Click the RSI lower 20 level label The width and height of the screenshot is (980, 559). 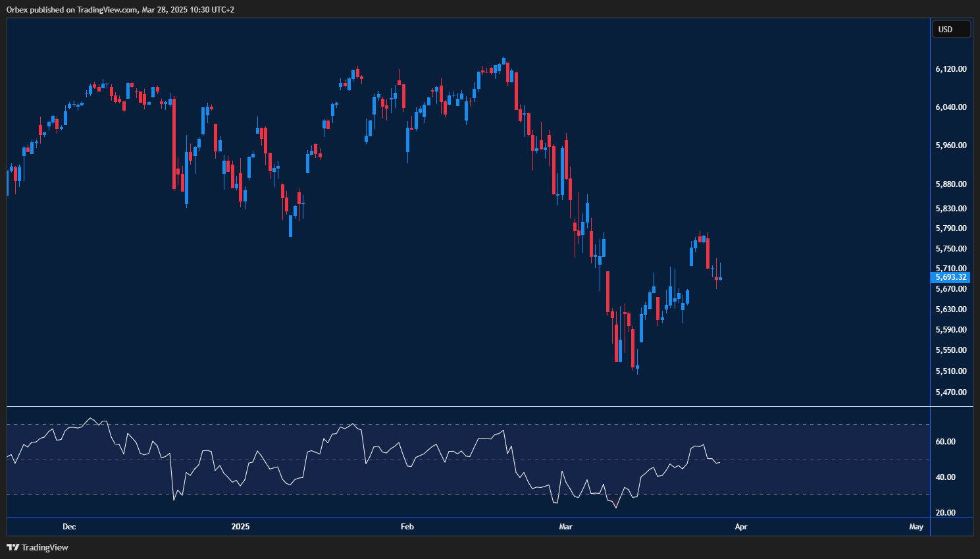[945, 513]
